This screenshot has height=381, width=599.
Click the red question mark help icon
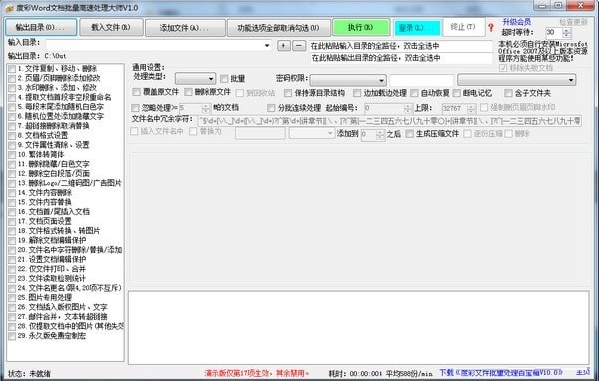[x=491, y=28]
